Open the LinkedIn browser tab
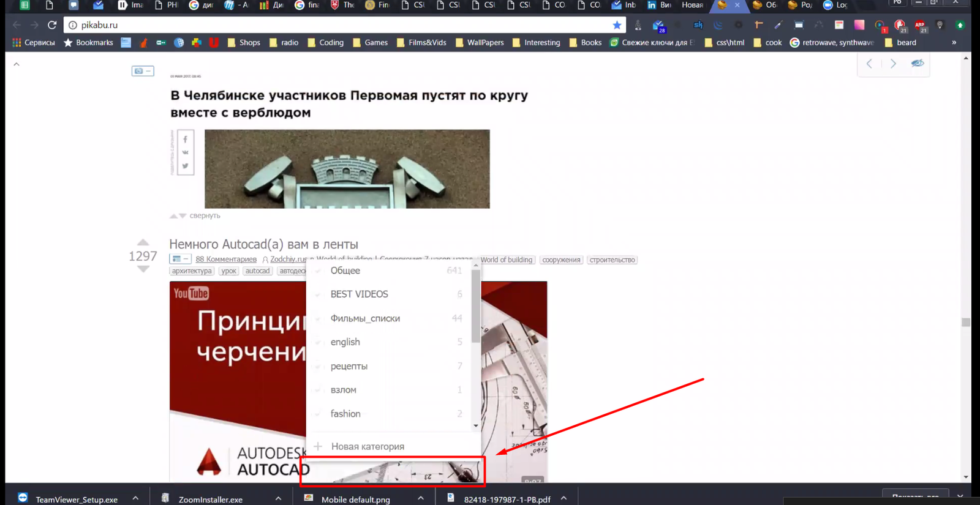Viewport: 980px width, 505px height. click(659, 5)
